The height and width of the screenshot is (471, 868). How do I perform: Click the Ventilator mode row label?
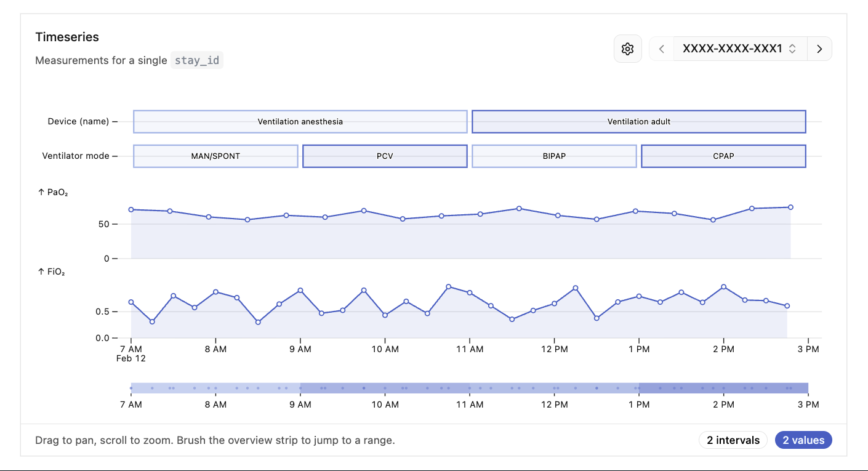click(76, 156)
